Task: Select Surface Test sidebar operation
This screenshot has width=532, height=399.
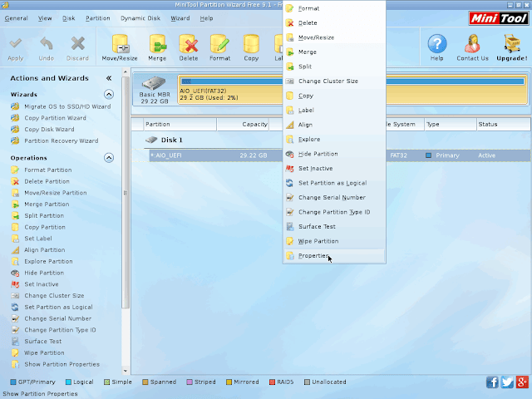Action: [x=42, y=342]
